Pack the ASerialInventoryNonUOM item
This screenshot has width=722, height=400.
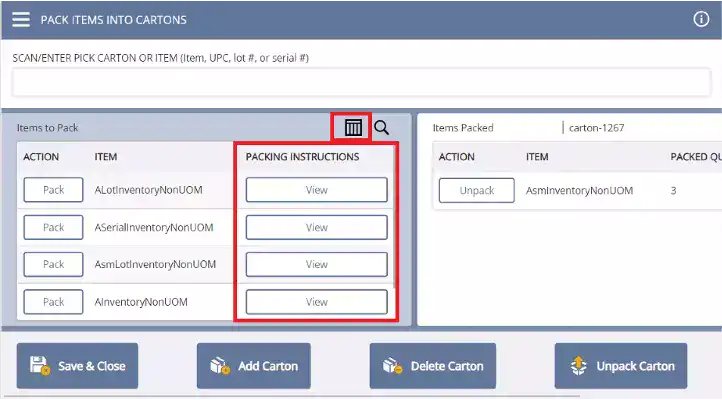[53, 227]
